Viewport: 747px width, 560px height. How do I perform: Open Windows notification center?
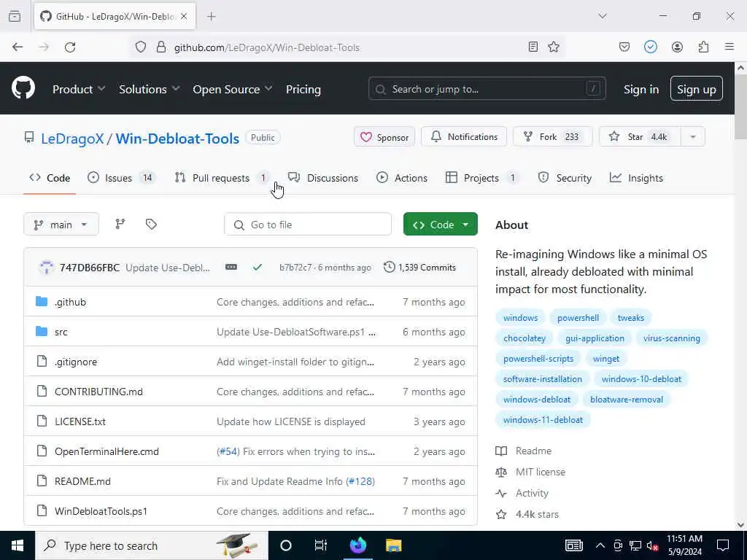click(723, 545)
